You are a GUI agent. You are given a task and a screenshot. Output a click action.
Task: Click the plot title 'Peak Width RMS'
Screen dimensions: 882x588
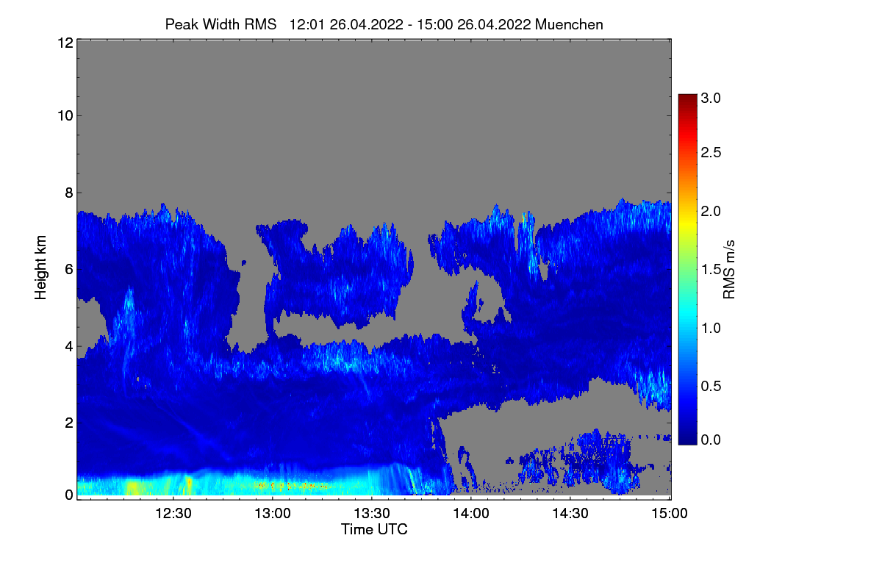pos(220,24)
